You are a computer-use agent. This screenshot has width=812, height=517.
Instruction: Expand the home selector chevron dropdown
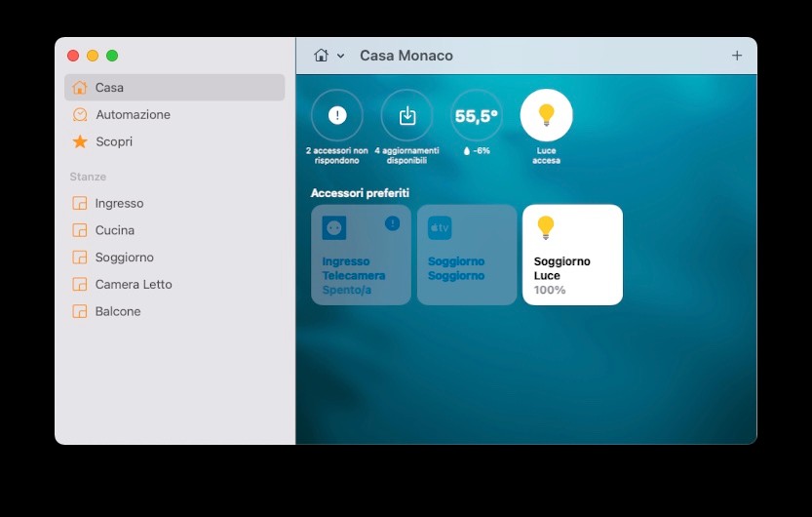(340, 57)
